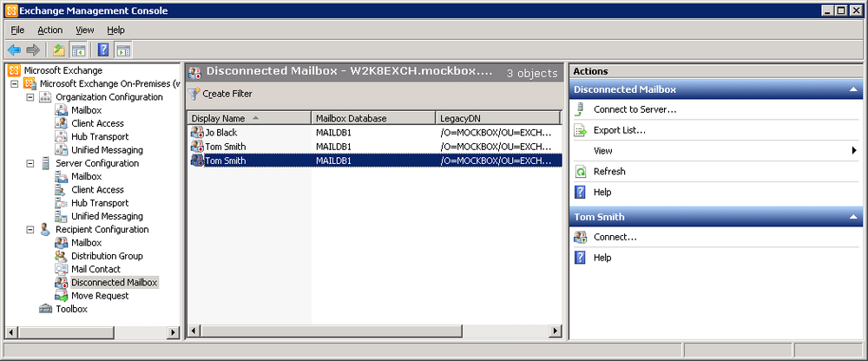
Task: Click the Create Filter funnel icon
Action: click(x=194, y=94)
